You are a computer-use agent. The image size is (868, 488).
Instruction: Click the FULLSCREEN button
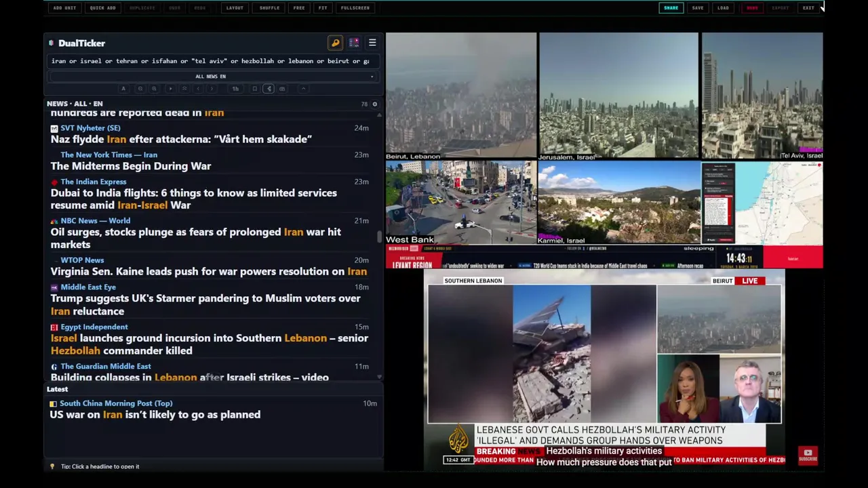point(355,8)
